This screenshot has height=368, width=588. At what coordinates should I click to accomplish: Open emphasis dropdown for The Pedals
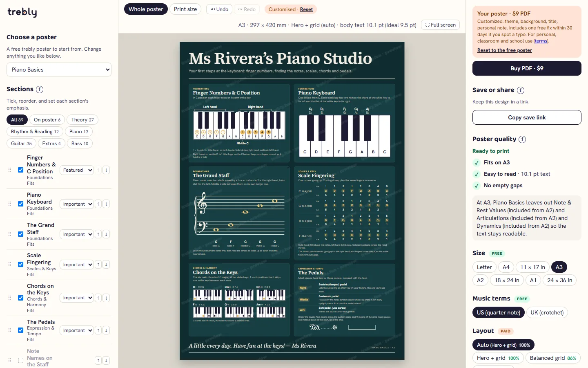[77, 330]
